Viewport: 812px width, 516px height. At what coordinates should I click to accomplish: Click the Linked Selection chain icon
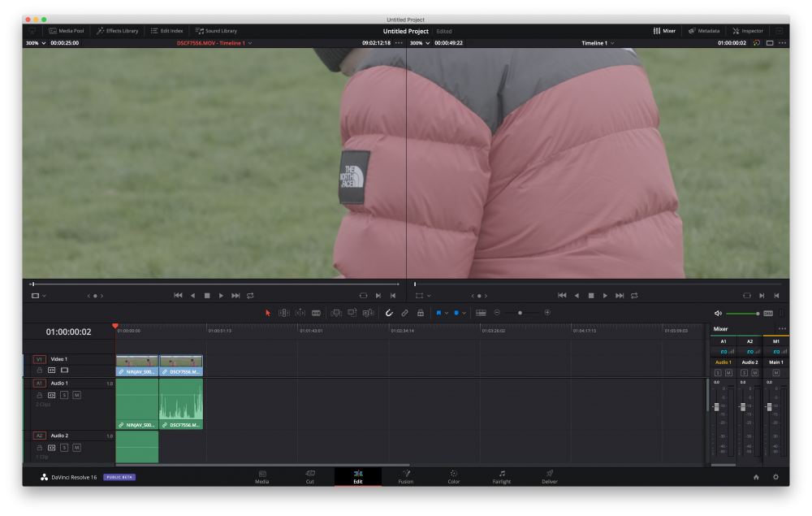point(404,313)
